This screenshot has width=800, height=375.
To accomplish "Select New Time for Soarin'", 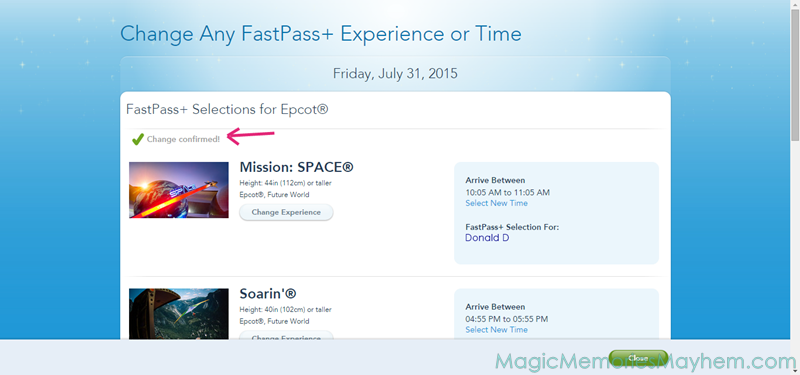I will (496, 330).
